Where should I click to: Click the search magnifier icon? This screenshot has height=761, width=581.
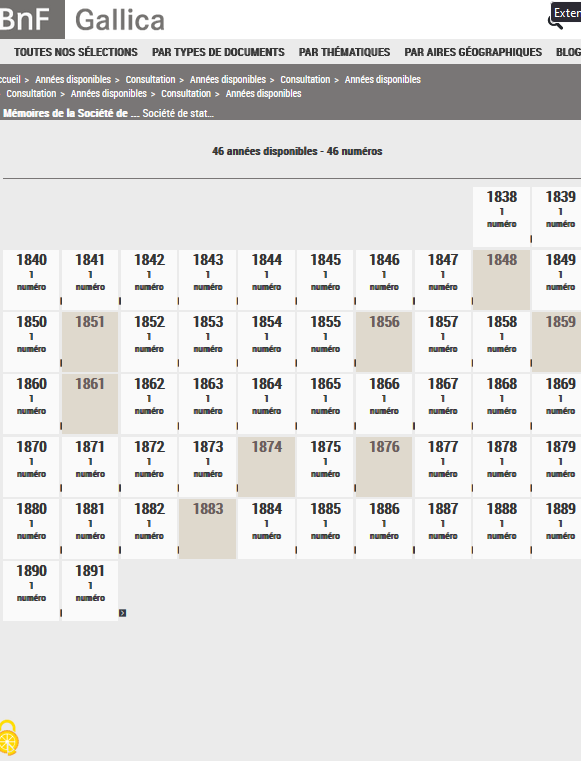click(554, 22)
